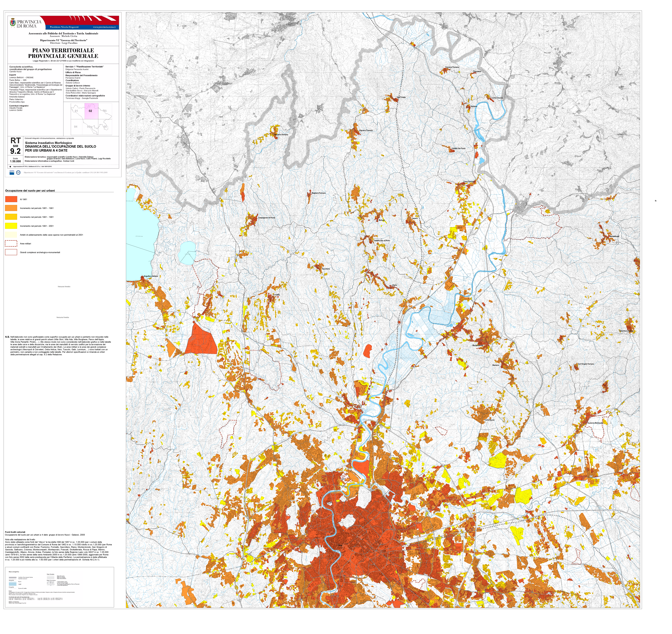Select the 1981 - 1991 amber legend swatch
The width and height of the screenshot is (672, 634).
coord(11,217)
